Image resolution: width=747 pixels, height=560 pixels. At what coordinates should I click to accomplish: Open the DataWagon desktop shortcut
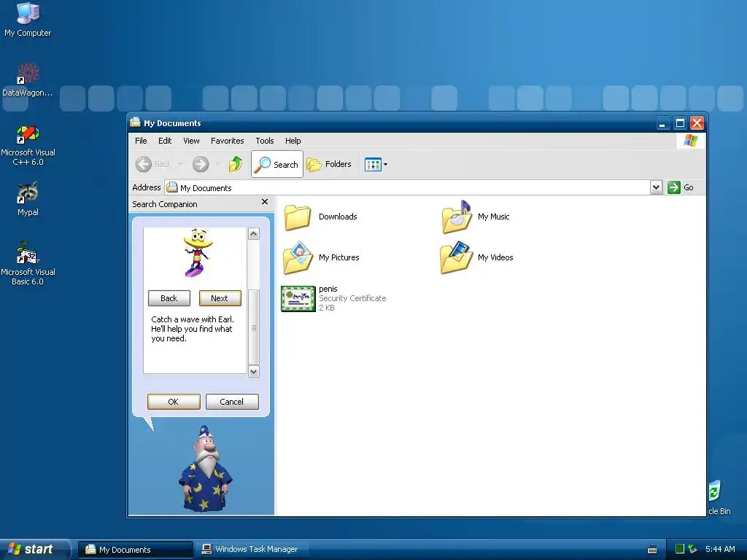pos(28,79)
